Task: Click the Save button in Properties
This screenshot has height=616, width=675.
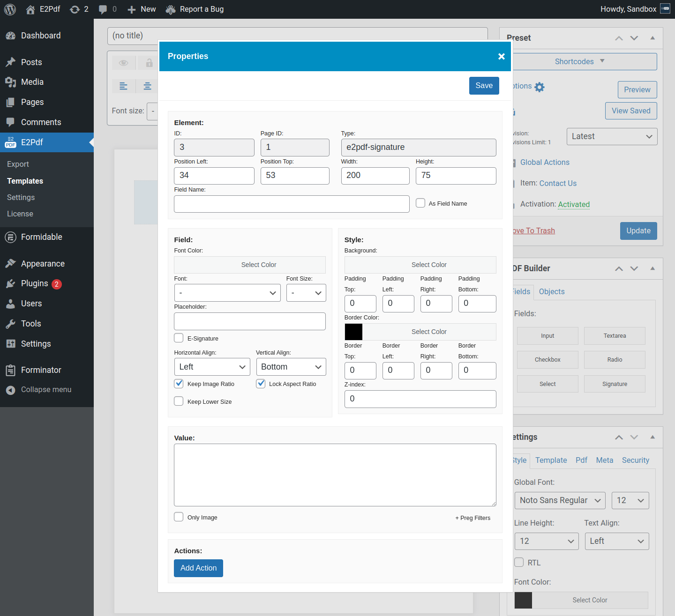Action: pos(484,86)
